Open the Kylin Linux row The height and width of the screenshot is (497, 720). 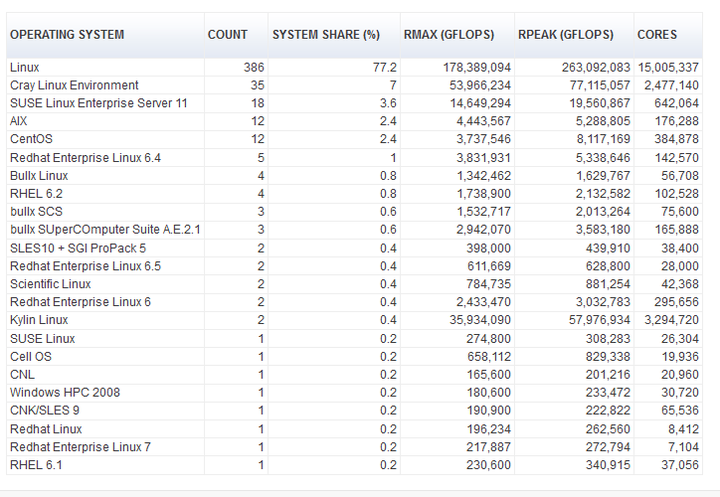pyautogui.click(x=39, y=319)
